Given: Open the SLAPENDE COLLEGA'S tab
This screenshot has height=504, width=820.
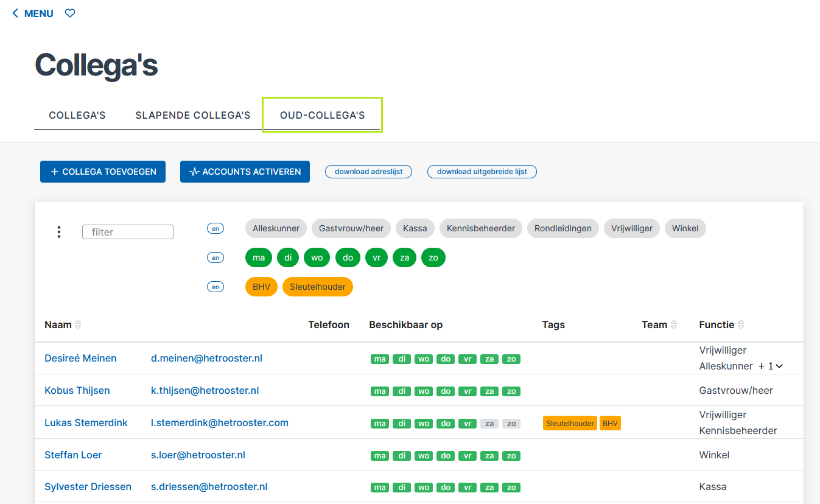Looking at the screenshot, I should point(193,115).
